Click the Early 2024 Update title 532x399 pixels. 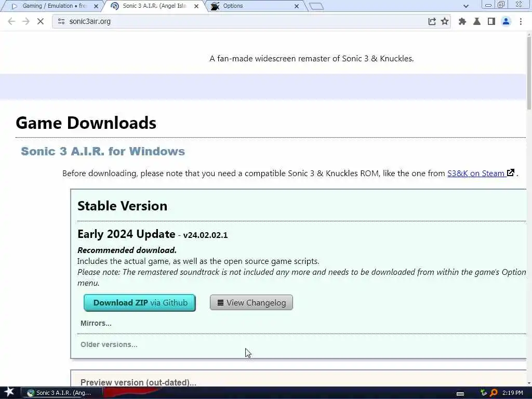(126, 234)
